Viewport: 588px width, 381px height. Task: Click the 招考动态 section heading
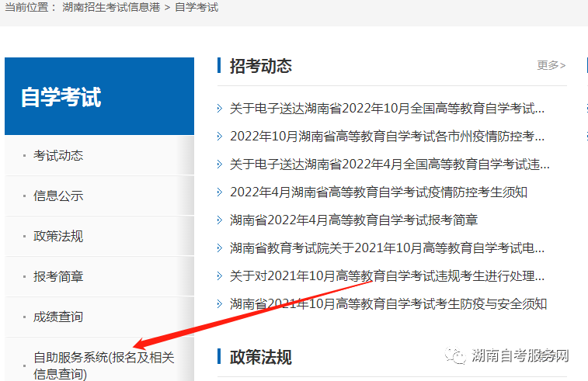click(x=261, y=66)
